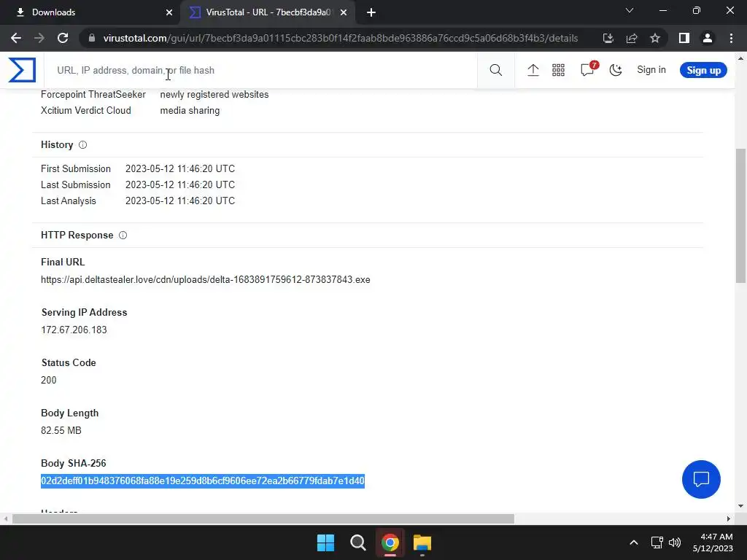
Task: Bookmark this page with star icon
Action: coord(655,38)
